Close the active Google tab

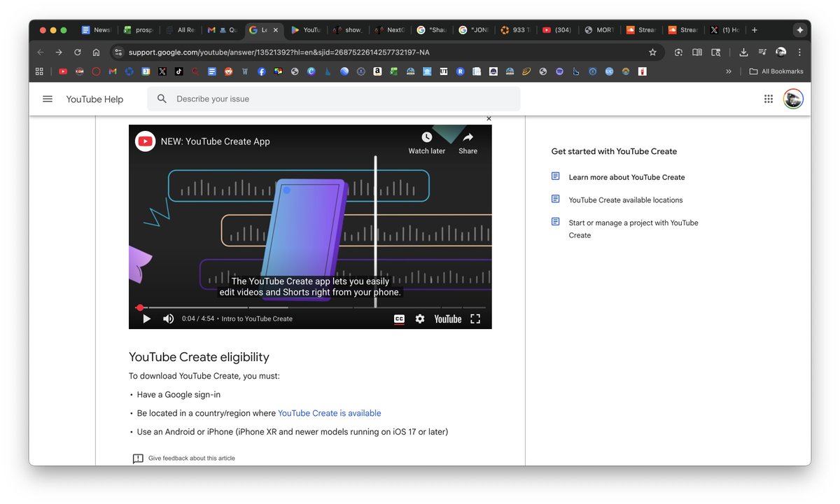(x=276, y=30)
